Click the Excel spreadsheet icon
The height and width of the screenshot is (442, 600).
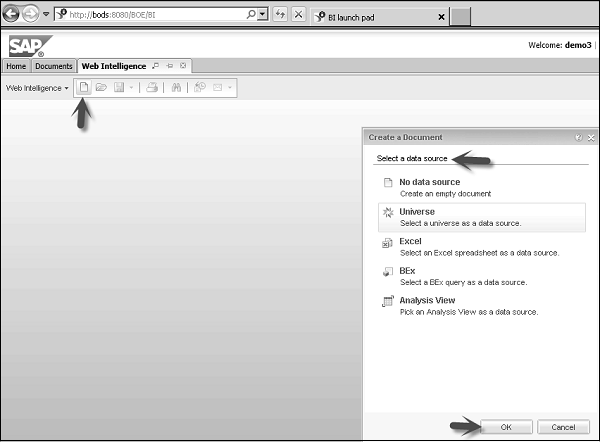tap(388, 243)
